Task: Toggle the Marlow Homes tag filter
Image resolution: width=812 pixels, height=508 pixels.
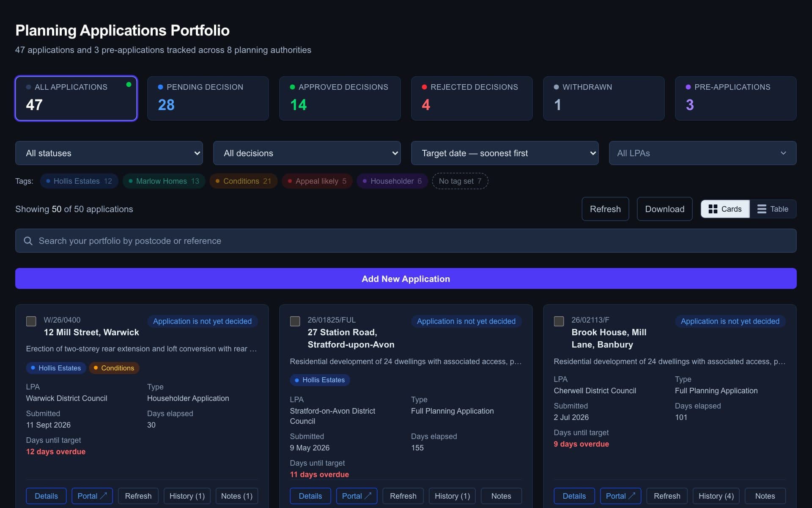Action: 164,181
